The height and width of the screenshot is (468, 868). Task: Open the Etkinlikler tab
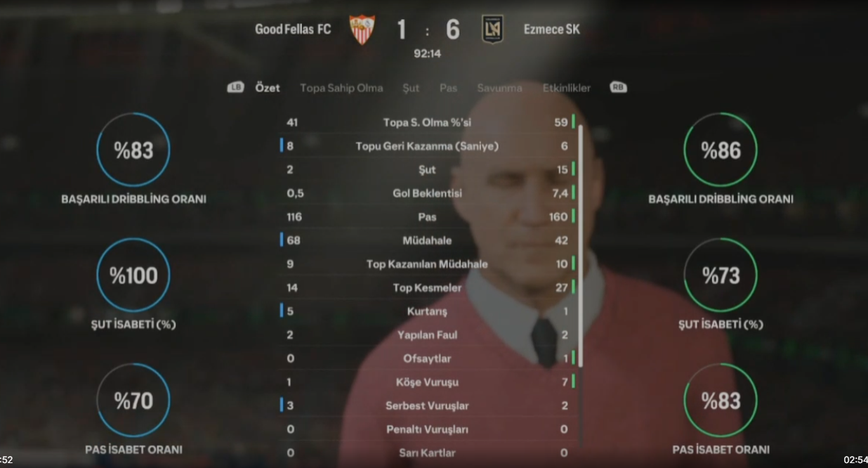567,88
